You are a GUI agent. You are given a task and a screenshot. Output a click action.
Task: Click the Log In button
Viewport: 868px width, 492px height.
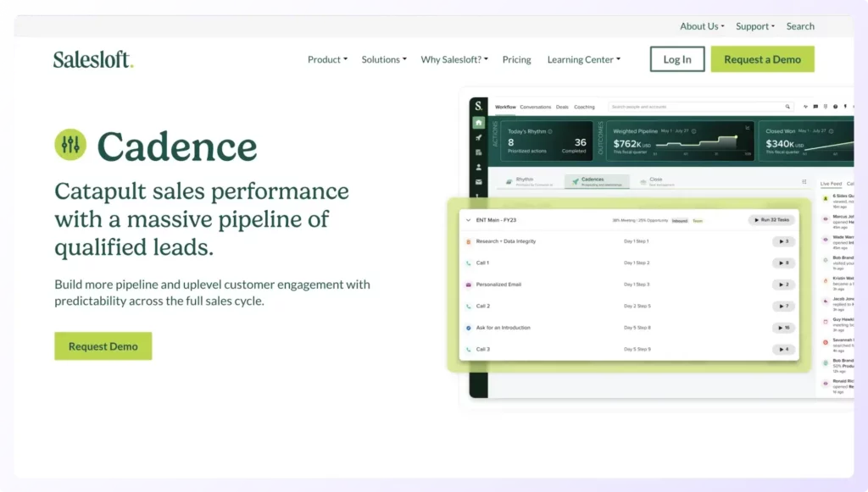point(677,59)
